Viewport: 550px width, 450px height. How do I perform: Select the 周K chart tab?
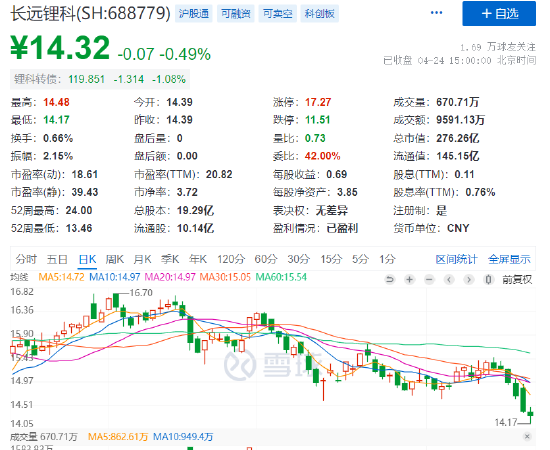point(115,260)
